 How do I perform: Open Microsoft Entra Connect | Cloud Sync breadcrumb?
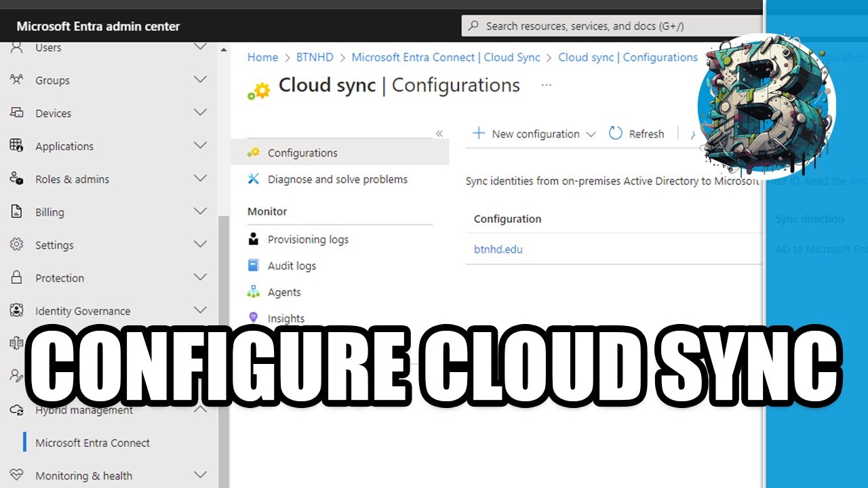click(446, 57)
